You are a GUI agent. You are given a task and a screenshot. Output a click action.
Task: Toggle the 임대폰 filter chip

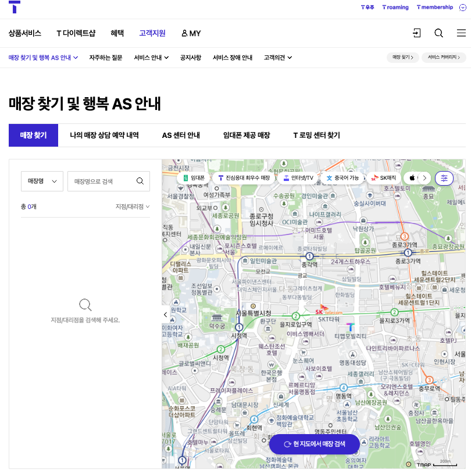pos(194,178)
